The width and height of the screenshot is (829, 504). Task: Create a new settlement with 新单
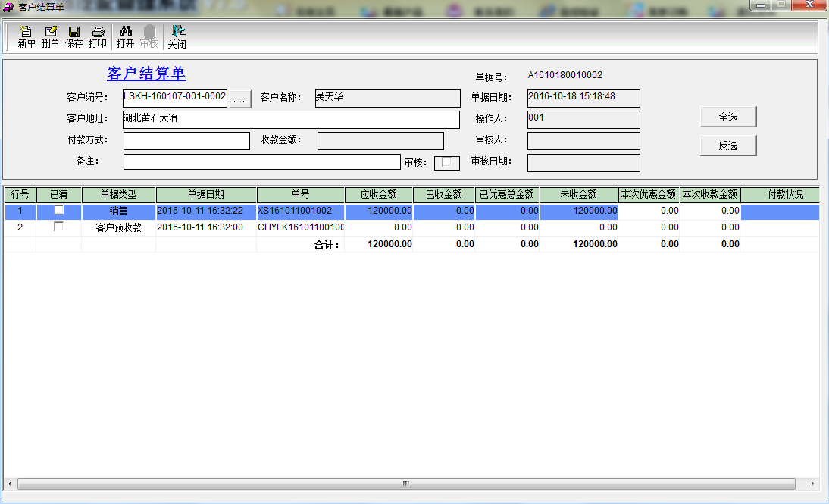click(x=27, y=37)
